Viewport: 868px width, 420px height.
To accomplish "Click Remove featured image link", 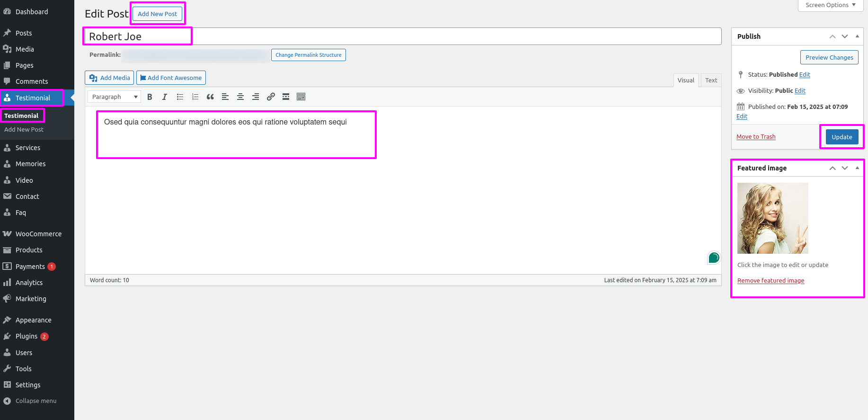I will 771,281.
